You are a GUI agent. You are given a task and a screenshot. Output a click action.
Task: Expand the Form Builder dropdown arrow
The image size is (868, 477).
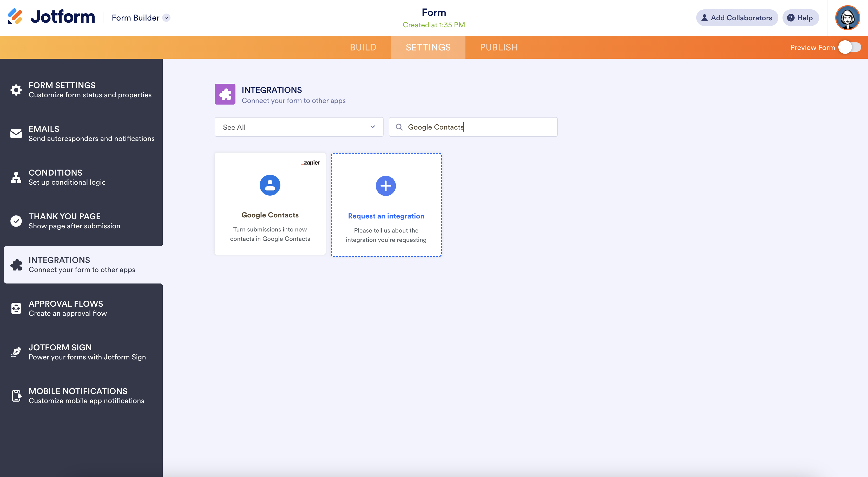coord(166,18)
